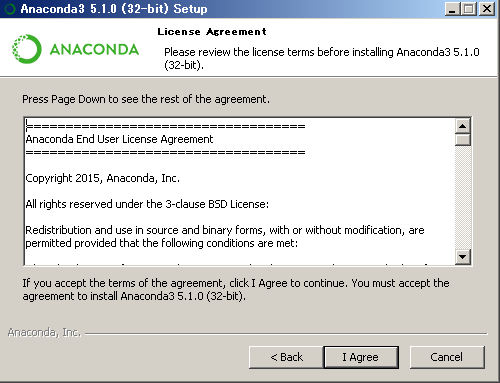Minimize the Anaconda3 Setup window
The image size is (500, 383).
(452, 9)
